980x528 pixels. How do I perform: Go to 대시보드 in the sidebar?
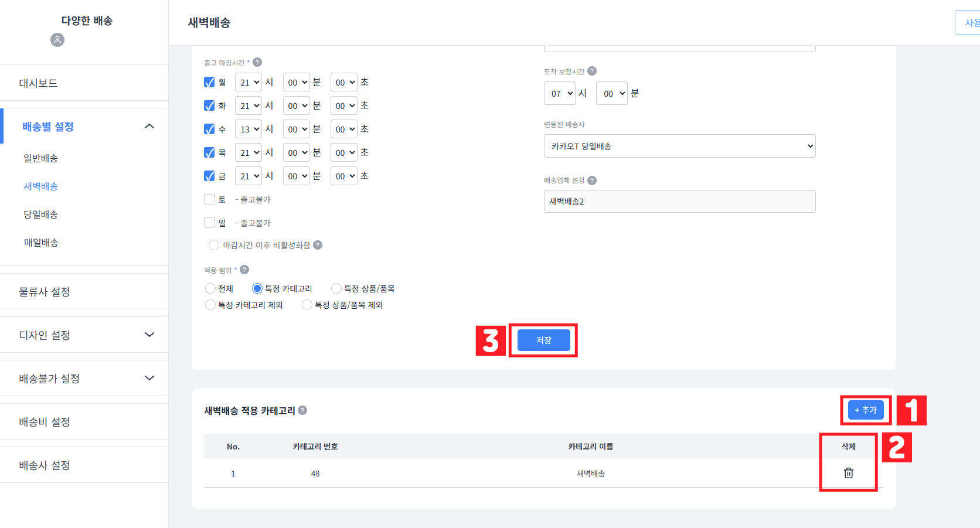(38, 83)
